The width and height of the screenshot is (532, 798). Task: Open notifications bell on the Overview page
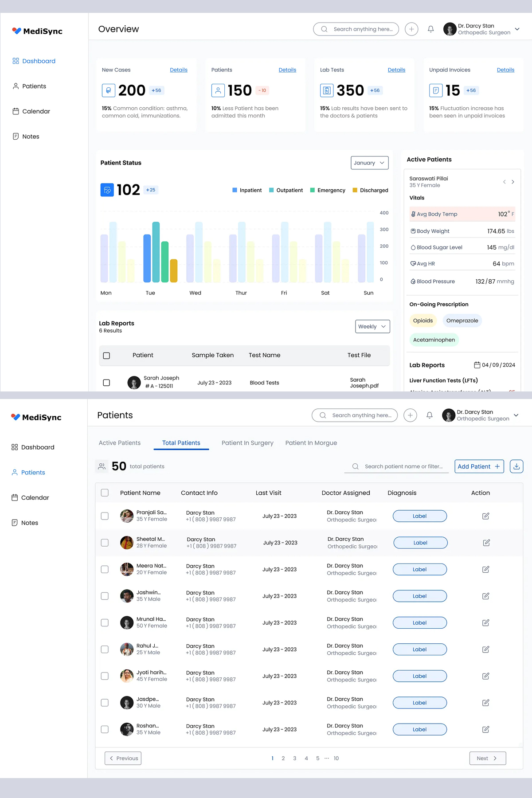(x=430, y=29)
